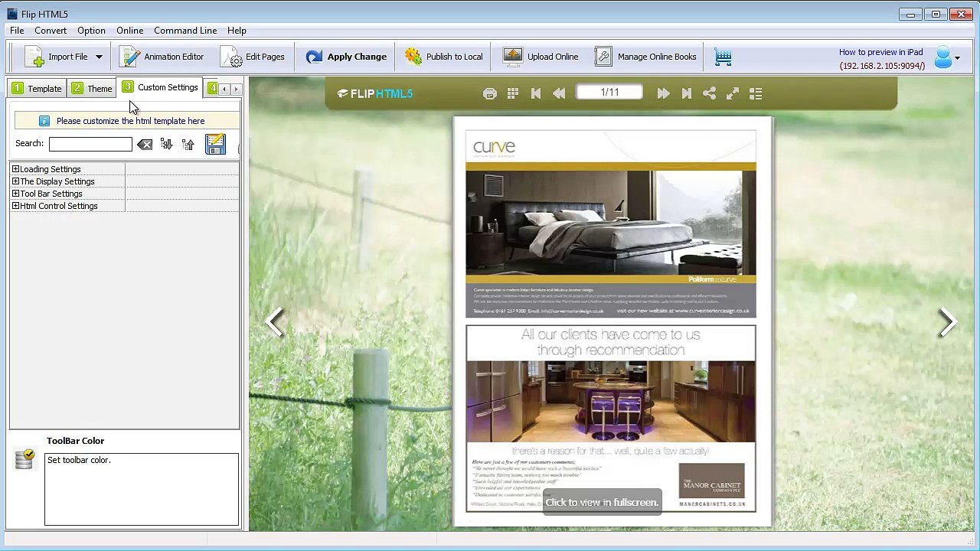
Task: Open the File menu
Action: pyautogui.click(x=17, y=31)
